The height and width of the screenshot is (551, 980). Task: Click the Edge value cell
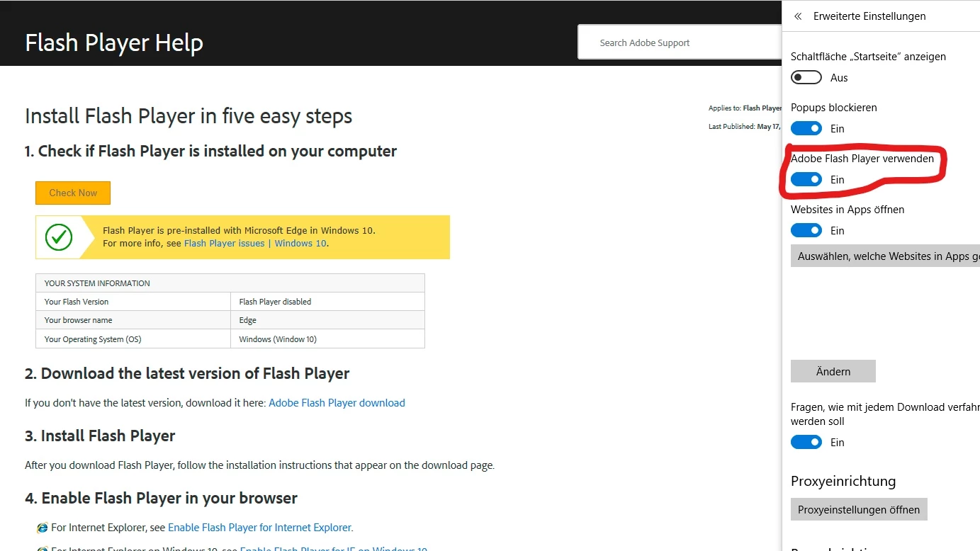(x=327, y=320)
